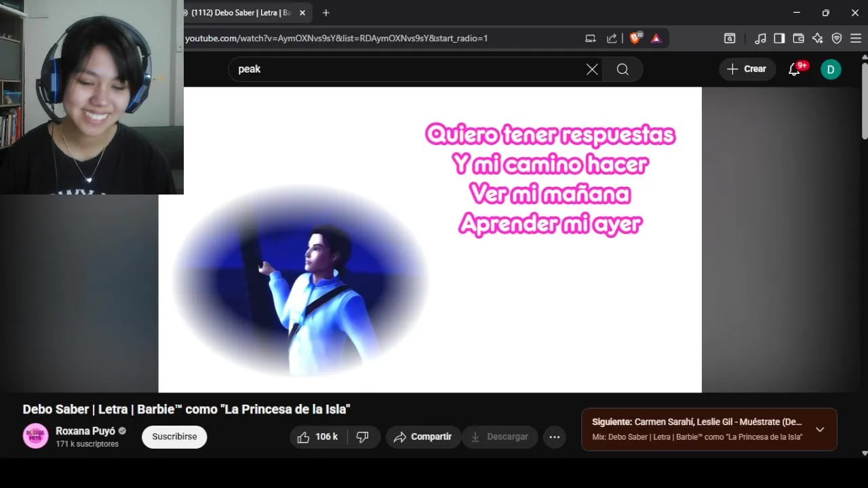Open the Brave Rewards triangle icon
868x488 pixels.
point(656,38)
